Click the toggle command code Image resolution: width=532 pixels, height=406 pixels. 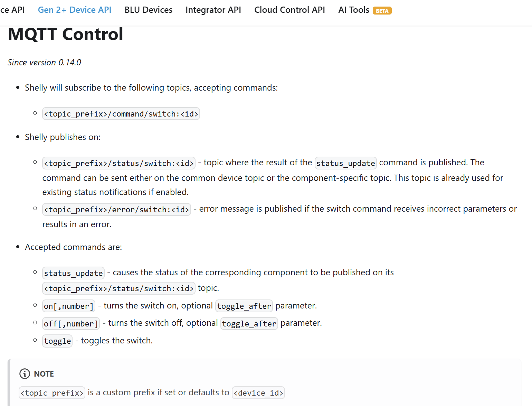coord(57,341)
